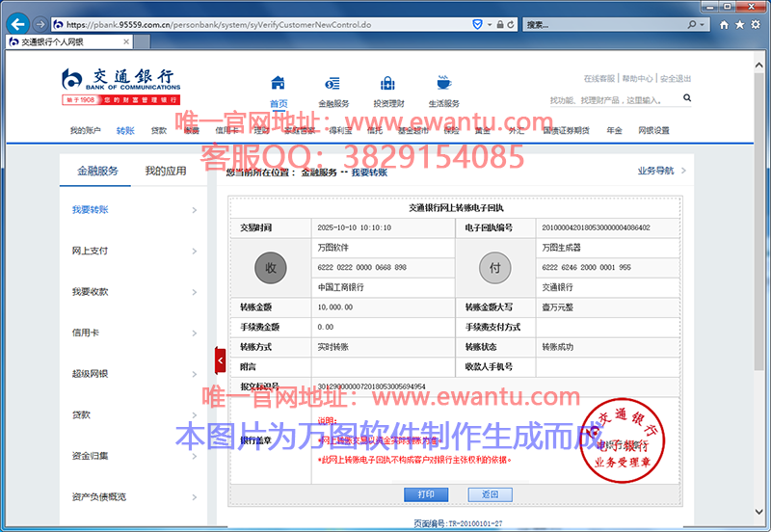Viewport: 771px width, 532px height.
Task: Open the 贷款 menu in top navigation
Action: (x=159, y=130)
